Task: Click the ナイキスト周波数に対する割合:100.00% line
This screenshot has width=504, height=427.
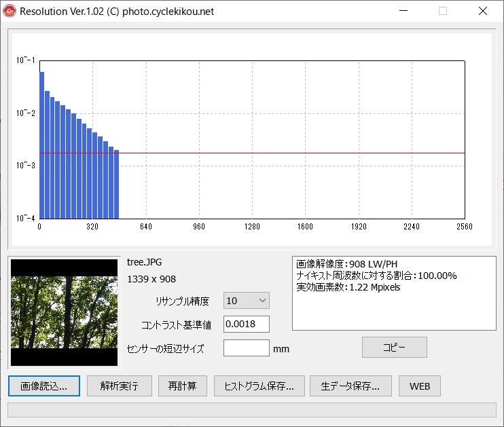Action: point(376,276)
